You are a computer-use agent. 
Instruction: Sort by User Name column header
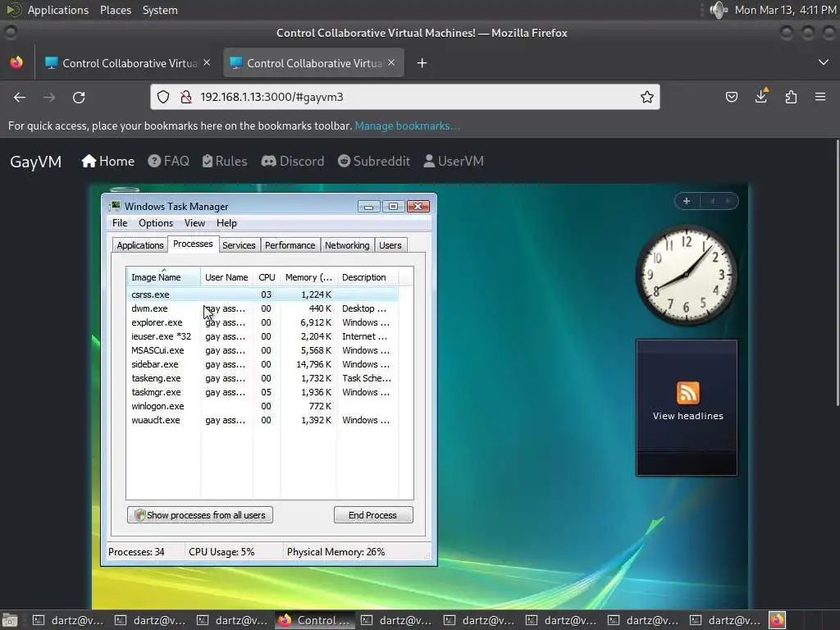tap(226, 277)
